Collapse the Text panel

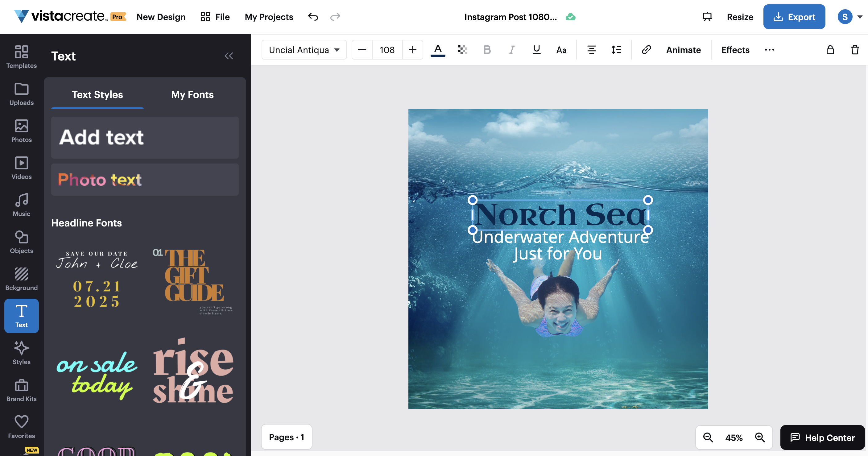[x=229, y=56]
